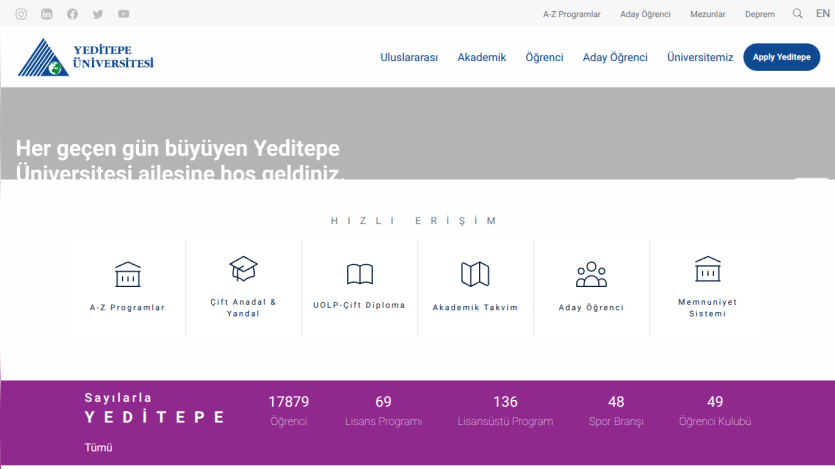The image size is (835, 469).
Task: Click the 69 Lisans Programı statistic
Action: coord(383,411)
